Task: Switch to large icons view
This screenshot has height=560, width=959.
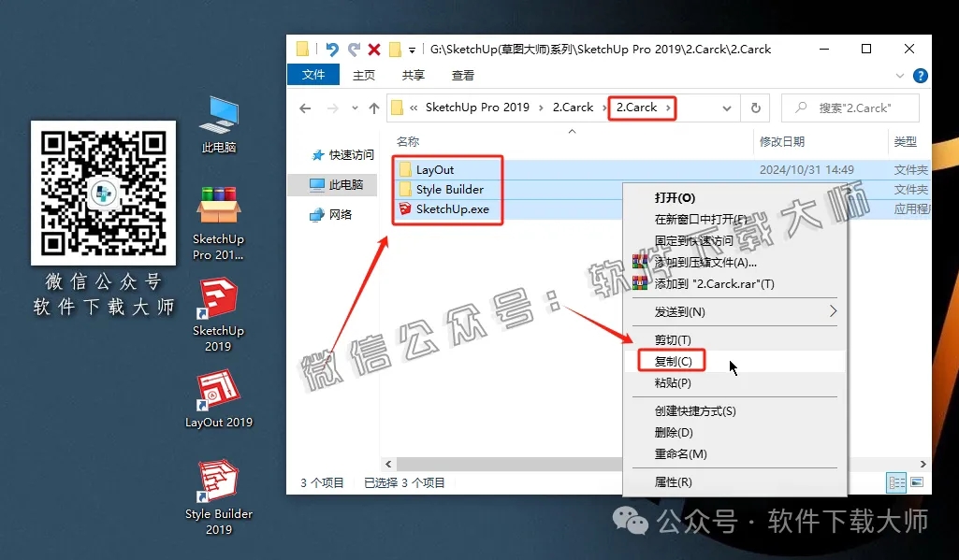Action: tap(918, 481)
